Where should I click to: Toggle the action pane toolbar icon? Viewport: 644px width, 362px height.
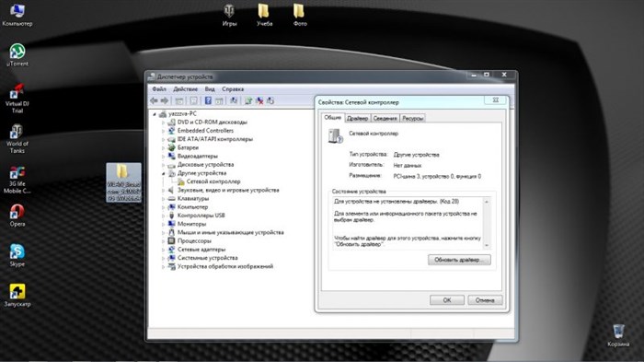[x=219, y=100]
